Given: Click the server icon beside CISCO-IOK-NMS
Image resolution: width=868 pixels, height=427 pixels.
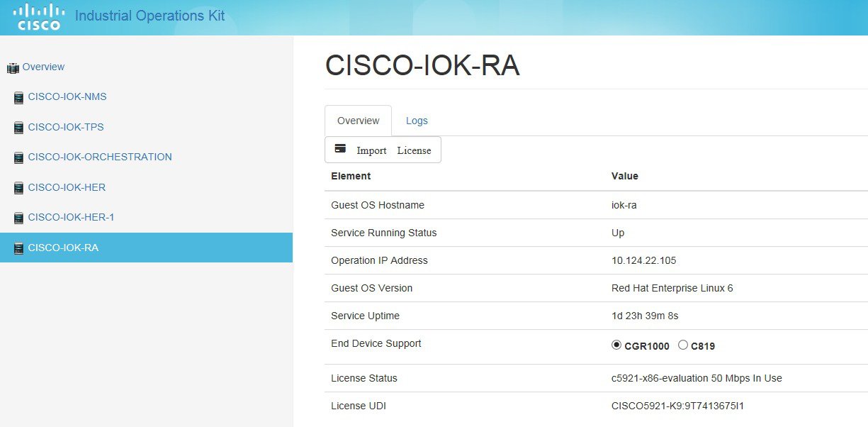Looking at the screenshot, I should tap(18, 98).
